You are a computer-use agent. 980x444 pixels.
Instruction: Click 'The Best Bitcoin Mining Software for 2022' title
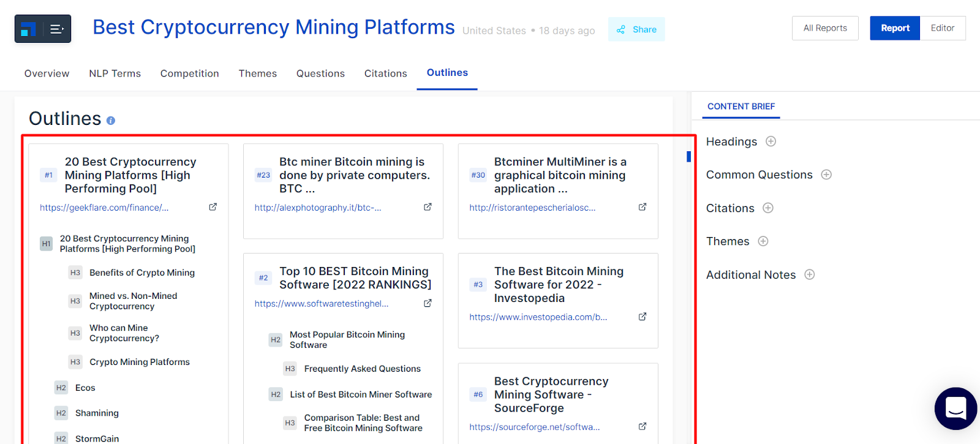[559, 285]
